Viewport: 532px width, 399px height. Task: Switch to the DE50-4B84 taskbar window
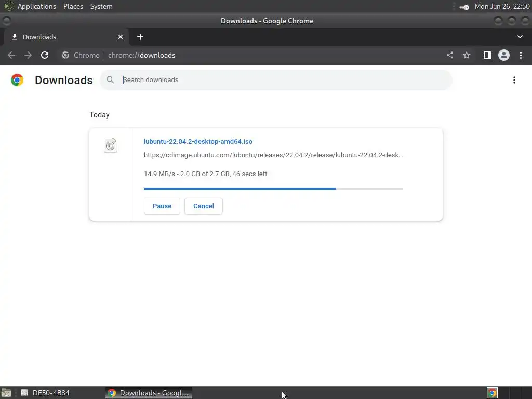(45, 393)
